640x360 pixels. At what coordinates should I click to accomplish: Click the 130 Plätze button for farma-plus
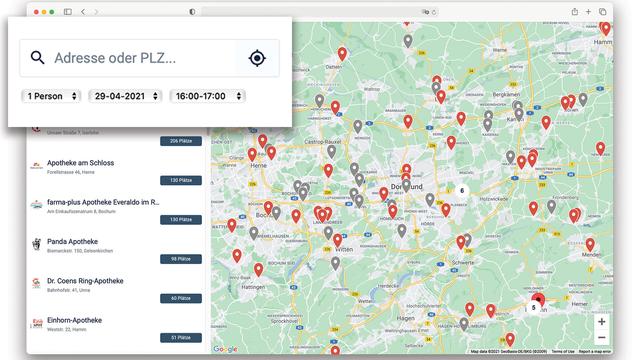pos(181,220)
